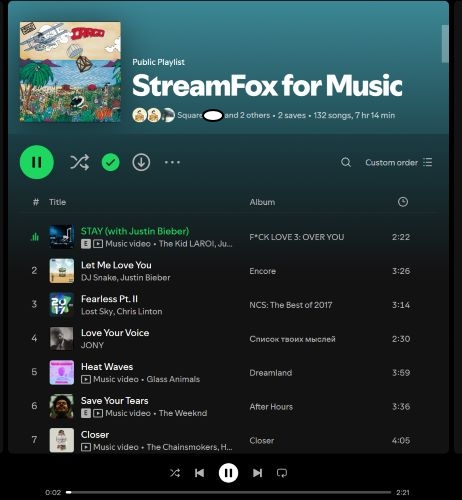The height and width of the screenshot is (500, 462).
Task: Toggle repeat in the player bar
Action: pos(282,473)
